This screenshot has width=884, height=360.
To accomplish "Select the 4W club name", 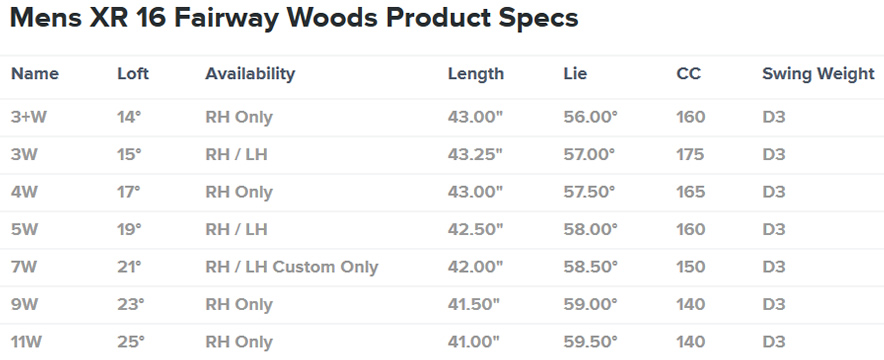I will 24,192.
